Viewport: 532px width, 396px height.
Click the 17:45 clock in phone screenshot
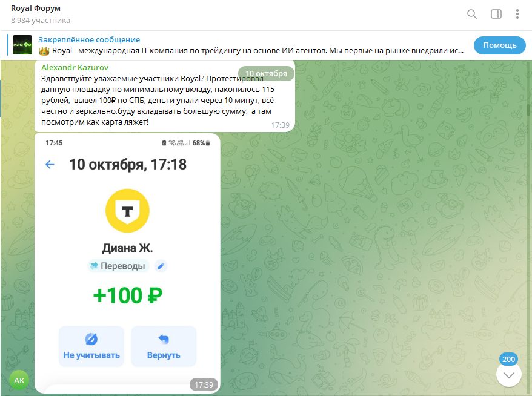[x=54, y=143]
